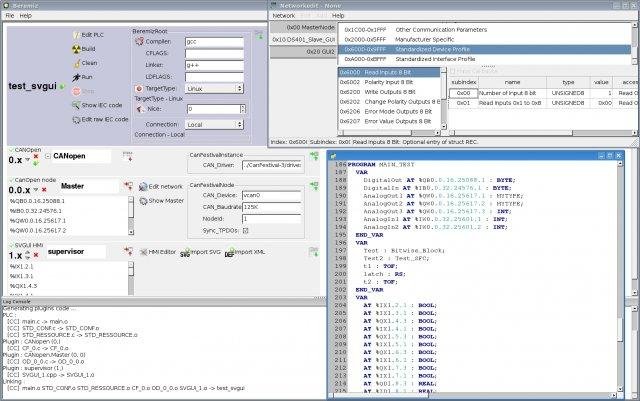Select %QB0.0.16.25088.1 in Master variable list
The height and width of the screenshot is (401, 640).
coord(38,201)
